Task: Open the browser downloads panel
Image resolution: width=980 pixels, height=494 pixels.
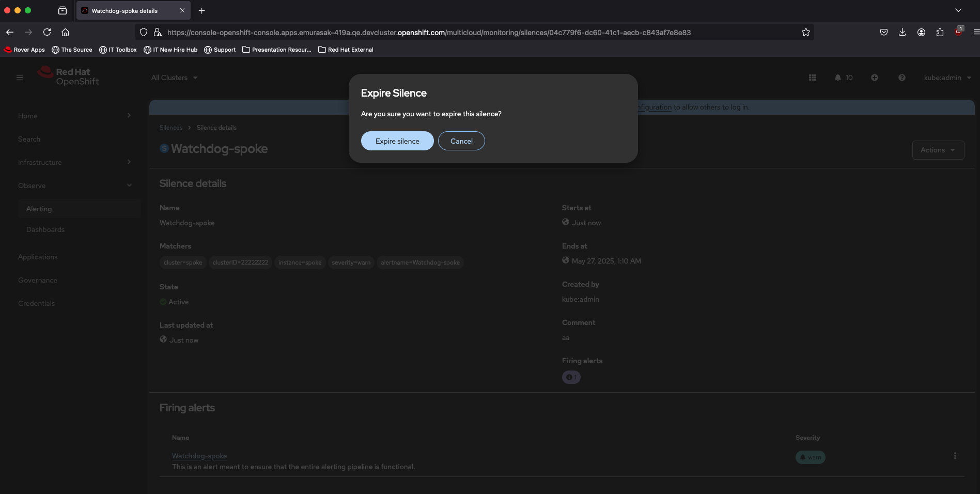Action: (903, 32)
